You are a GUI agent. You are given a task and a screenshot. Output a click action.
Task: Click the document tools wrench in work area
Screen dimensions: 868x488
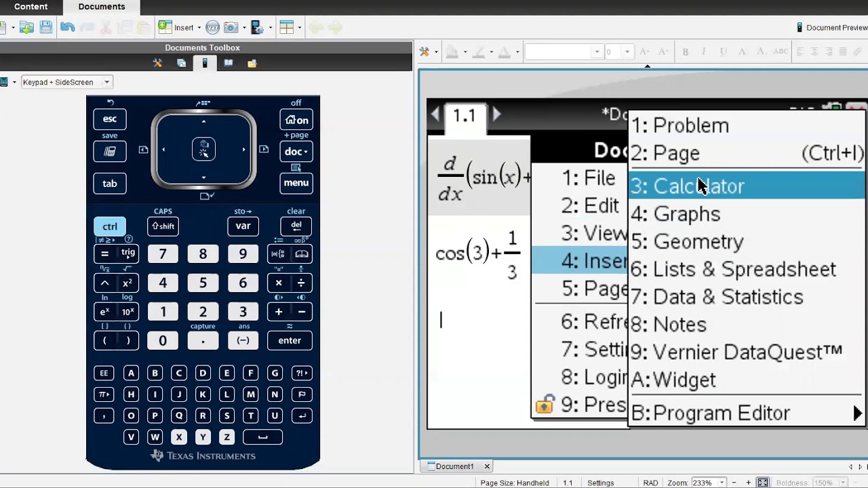coord(425,52)
